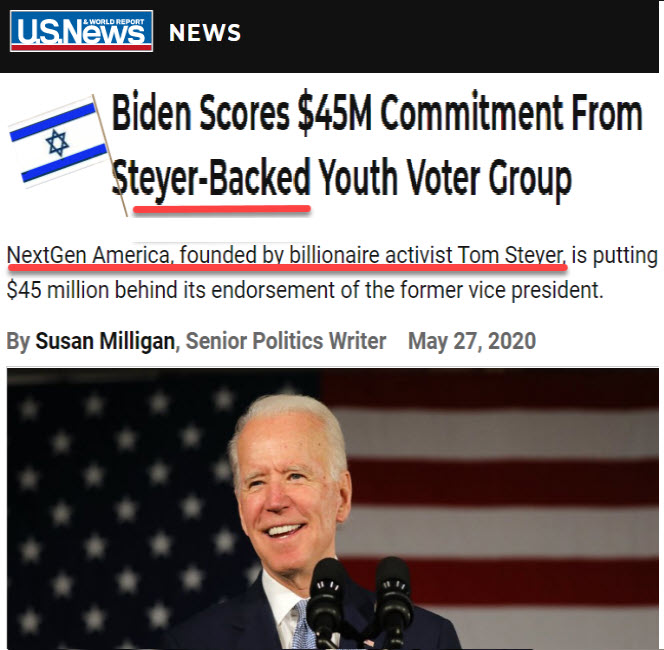Click the publication date May 27, 2020
664x650 pixels.
[x=472, y=341]
